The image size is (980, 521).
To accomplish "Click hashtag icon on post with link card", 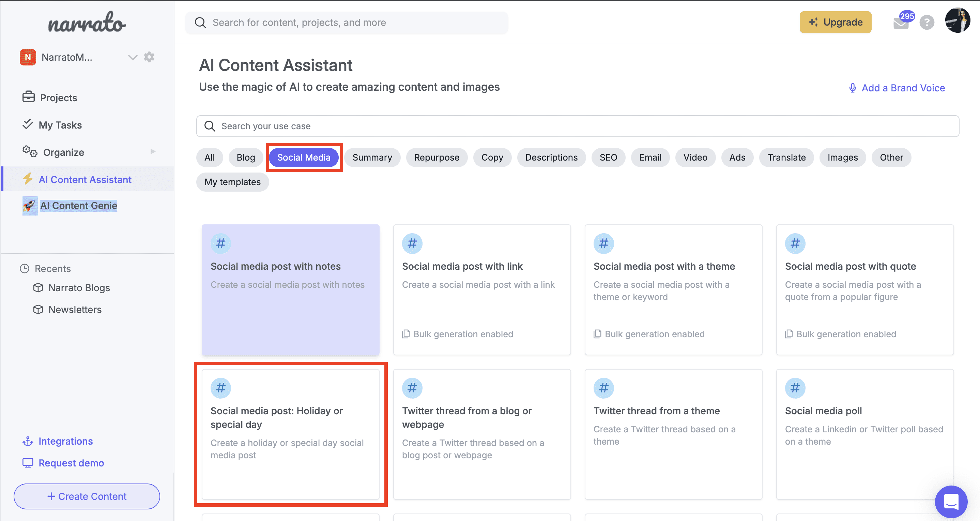I will click(412, 243).
